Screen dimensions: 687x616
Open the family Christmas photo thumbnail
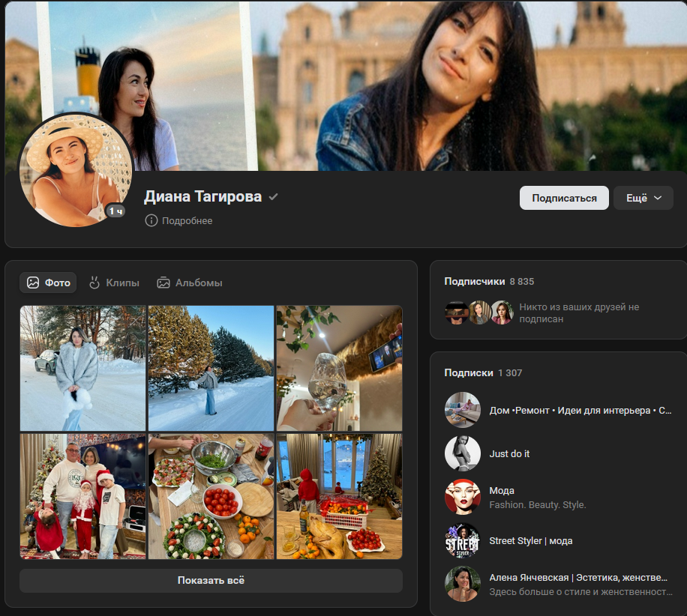[82, 496]
